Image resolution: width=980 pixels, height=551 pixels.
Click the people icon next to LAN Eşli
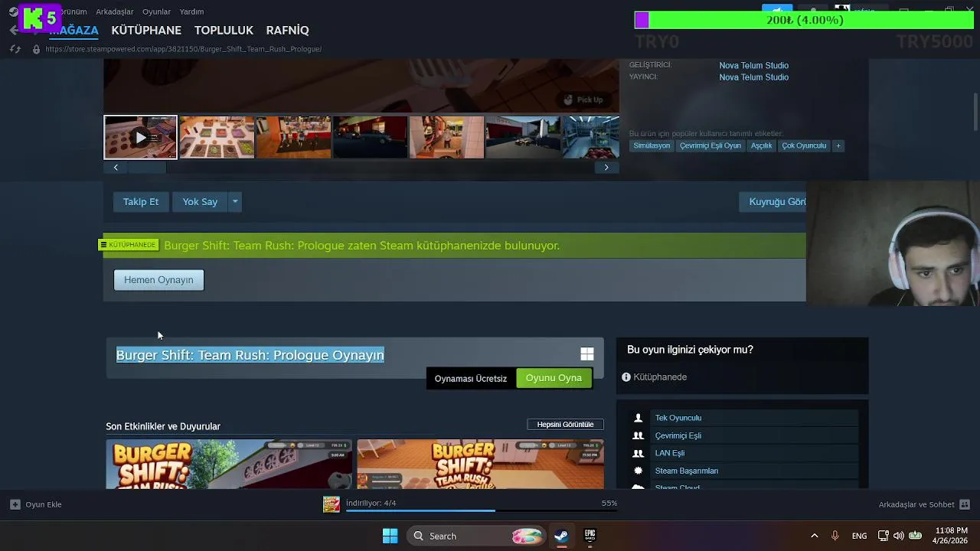pyautogui.click(x=638, y=453)
